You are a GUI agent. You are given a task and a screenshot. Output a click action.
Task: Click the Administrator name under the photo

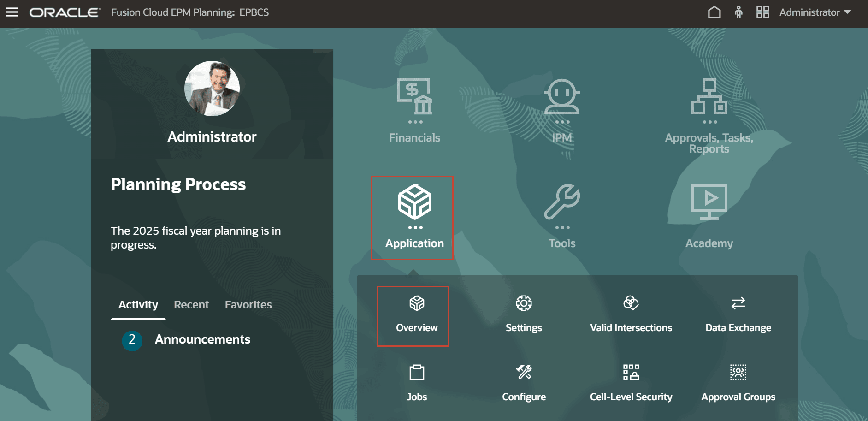coord(212,137)
